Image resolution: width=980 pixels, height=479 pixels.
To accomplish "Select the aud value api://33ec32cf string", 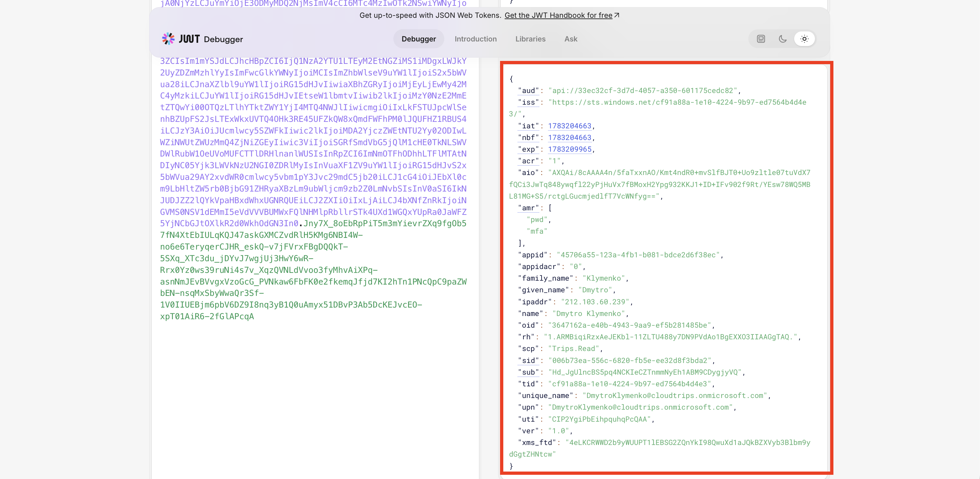I will tap(642, 90).
